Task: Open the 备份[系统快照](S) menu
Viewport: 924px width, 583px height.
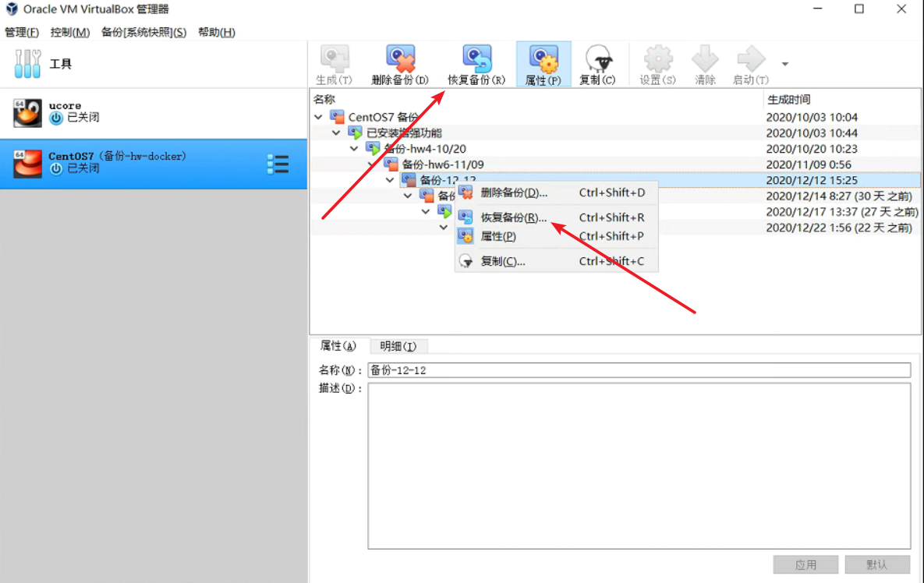Action: (143, 32)
